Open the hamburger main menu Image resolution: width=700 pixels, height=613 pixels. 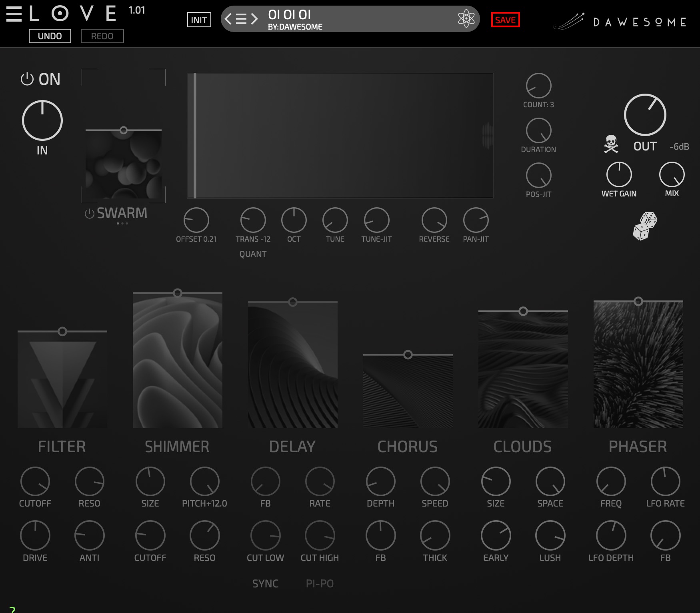pos(14,14)
